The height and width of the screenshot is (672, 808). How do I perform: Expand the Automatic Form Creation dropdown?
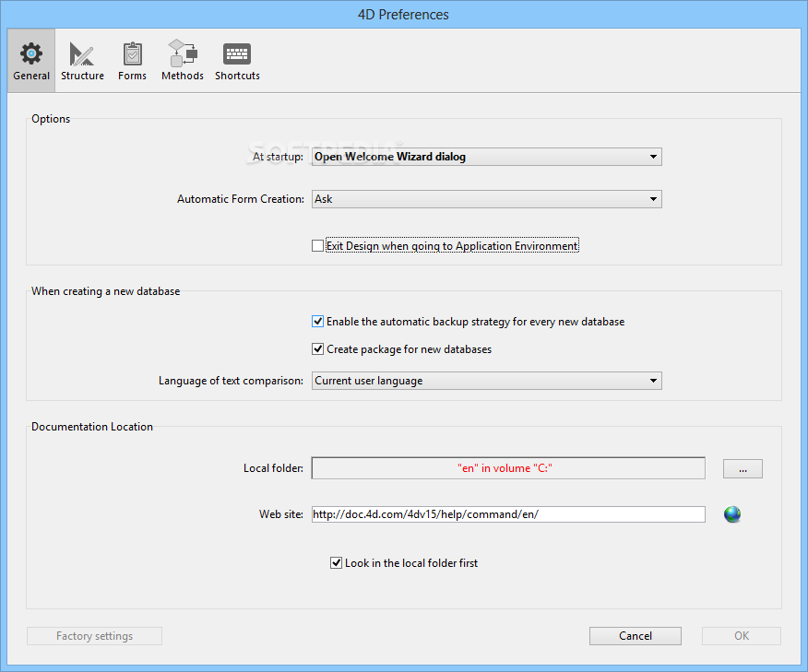(x=486, y=199)
